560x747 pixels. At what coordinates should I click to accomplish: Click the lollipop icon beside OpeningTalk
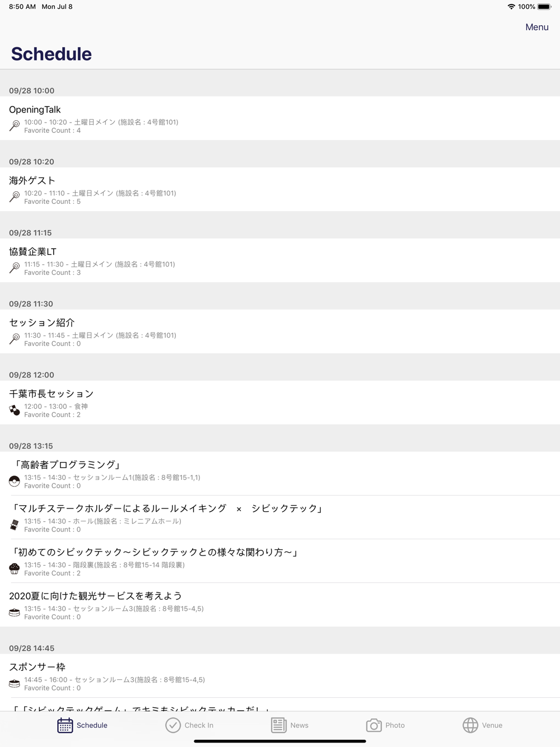(x=15, y=125)
